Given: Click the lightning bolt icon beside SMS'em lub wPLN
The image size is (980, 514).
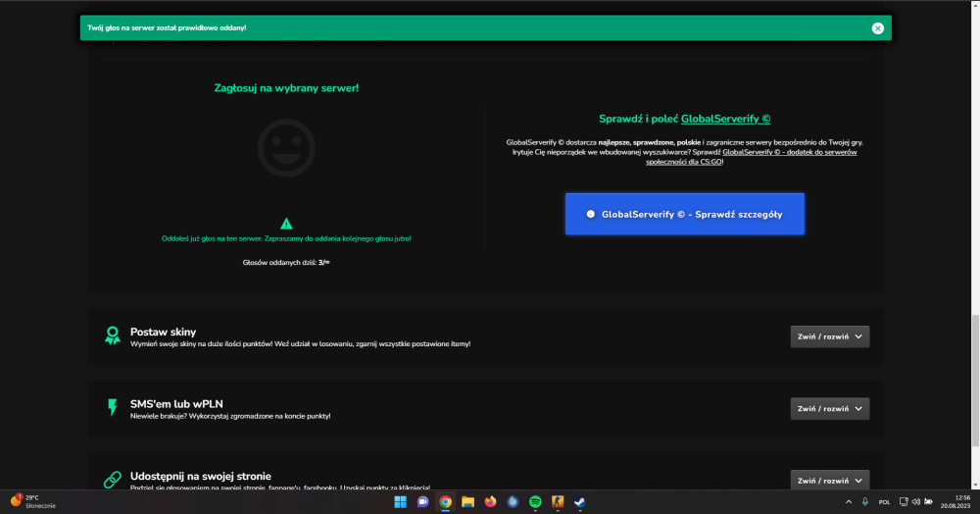Looking at the screenshot, I should (113, 408).
